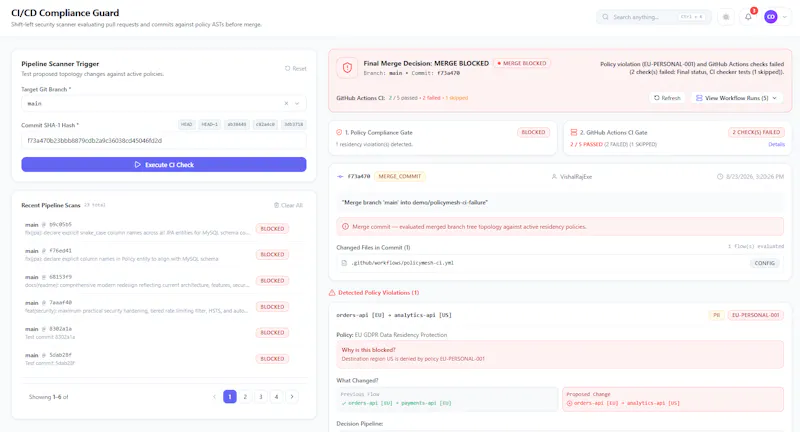Screen dimensions: 800x432
Task: Click the MERGE_COMMIT tag
Action: click(x=399, y=176)
